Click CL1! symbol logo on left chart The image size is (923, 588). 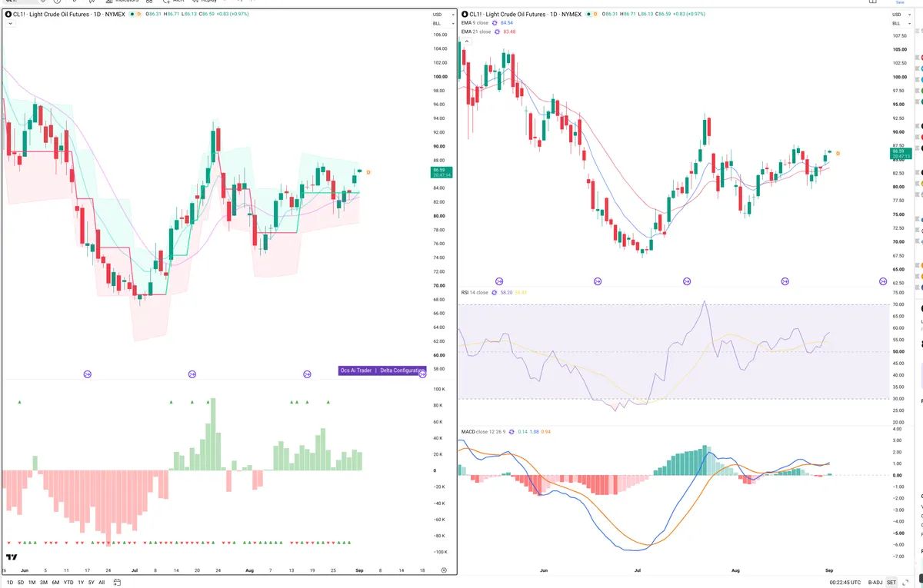point(8,14)
